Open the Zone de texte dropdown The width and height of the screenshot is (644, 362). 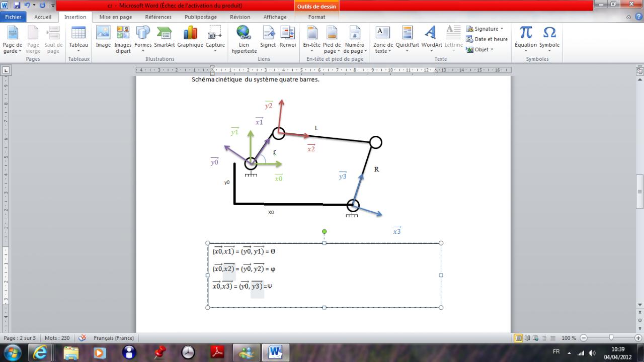382,39
